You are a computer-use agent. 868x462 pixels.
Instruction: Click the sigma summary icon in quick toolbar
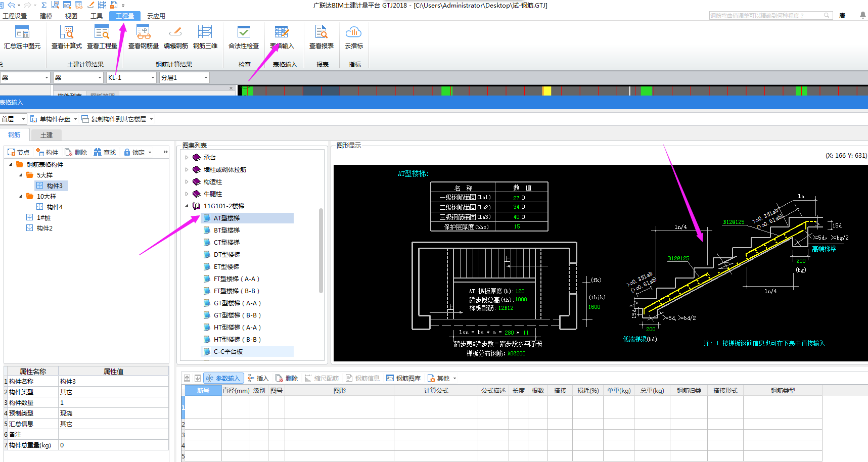pos(44,5)
